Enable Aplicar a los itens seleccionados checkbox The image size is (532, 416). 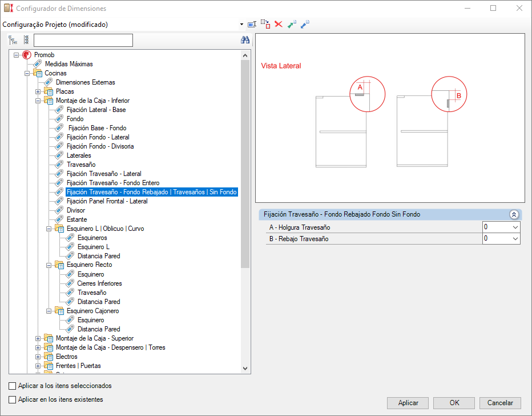tap(13, 386)
